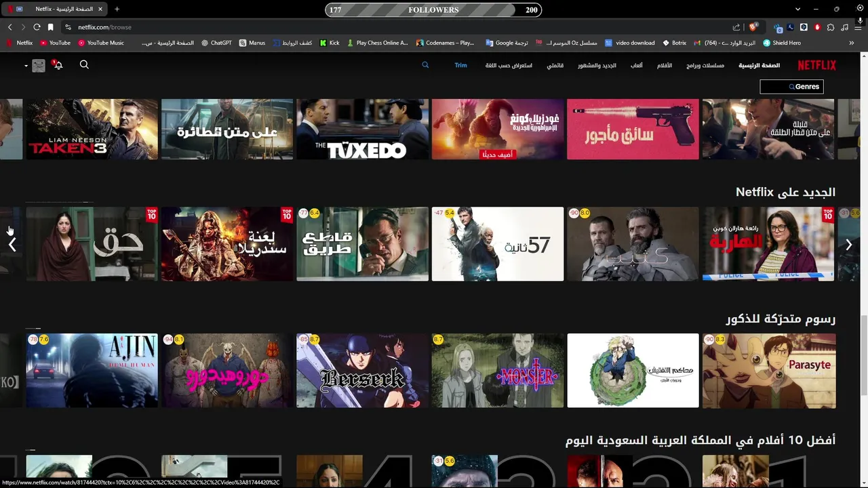Reload the page with the refresh icon

(x=37, y=27)
